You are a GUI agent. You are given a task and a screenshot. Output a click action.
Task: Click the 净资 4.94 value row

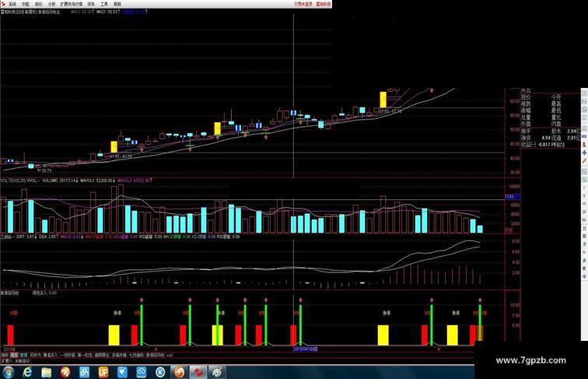(535, 138)
